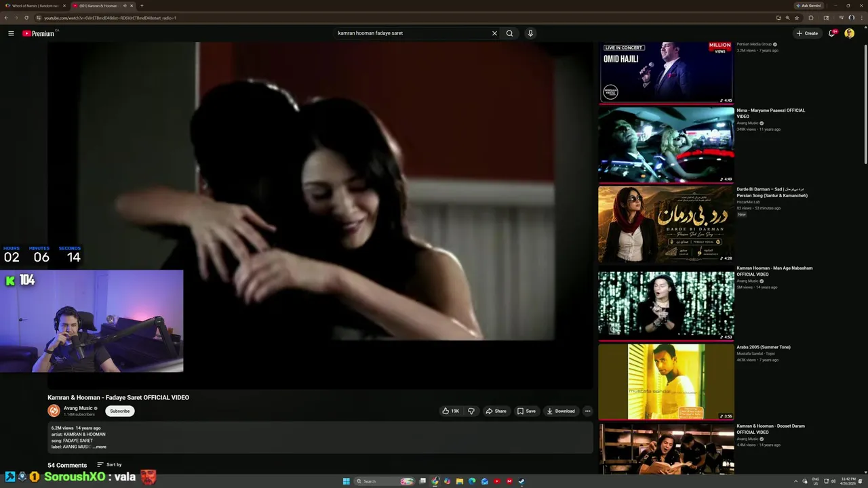The width and height of the screenshot is (868, 488).
Task: Save video to a playlist
Action: pos(526,411)
